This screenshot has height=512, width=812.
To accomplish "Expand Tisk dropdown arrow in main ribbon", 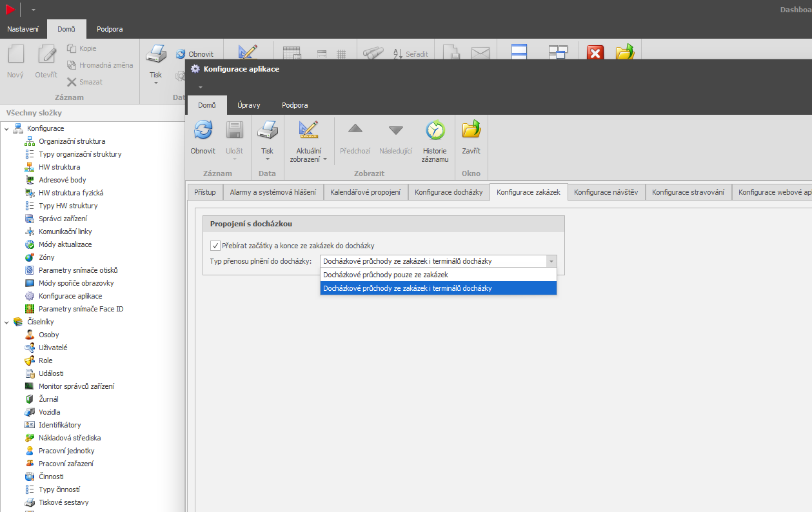I will [x=155, y=84].
